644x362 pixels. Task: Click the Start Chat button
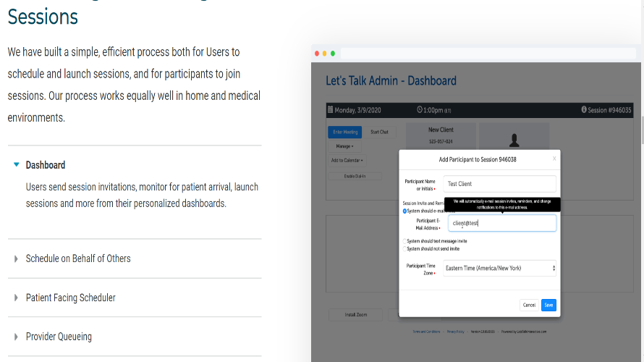[x=379, y=132]
